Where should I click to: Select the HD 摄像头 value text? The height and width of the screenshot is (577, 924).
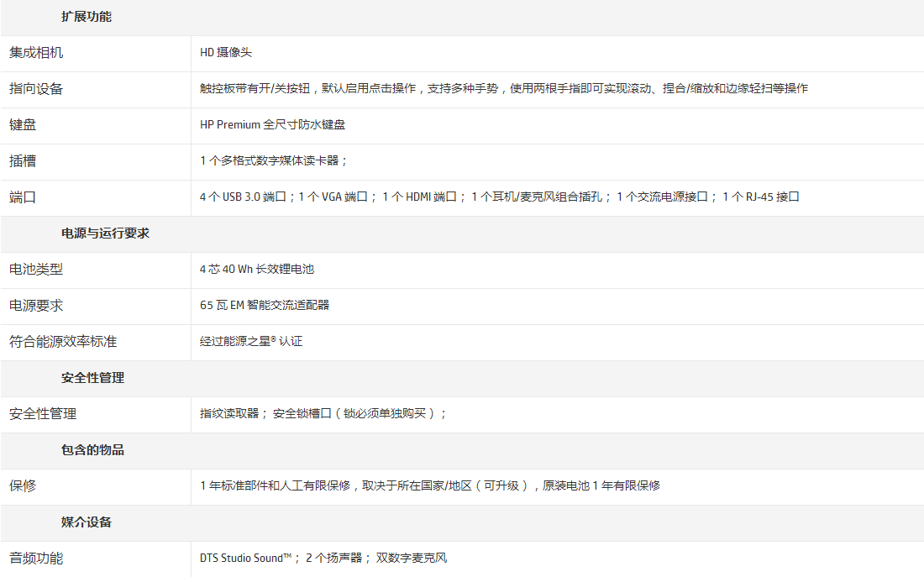point(225,53)
